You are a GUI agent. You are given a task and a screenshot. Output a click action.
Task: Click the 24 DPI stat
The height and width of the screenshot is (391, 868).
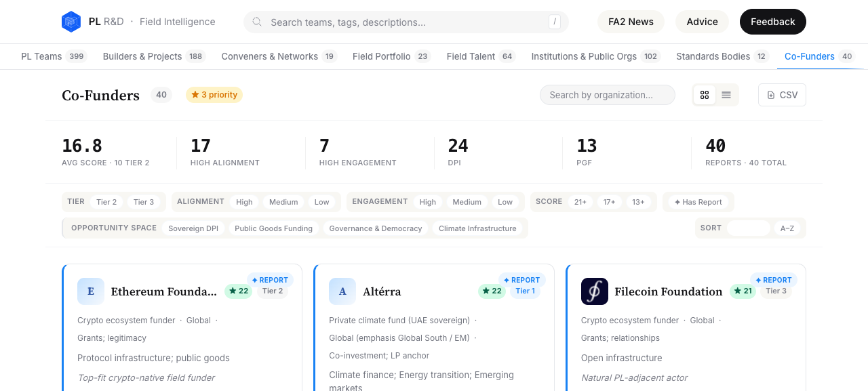click(458, 152)
